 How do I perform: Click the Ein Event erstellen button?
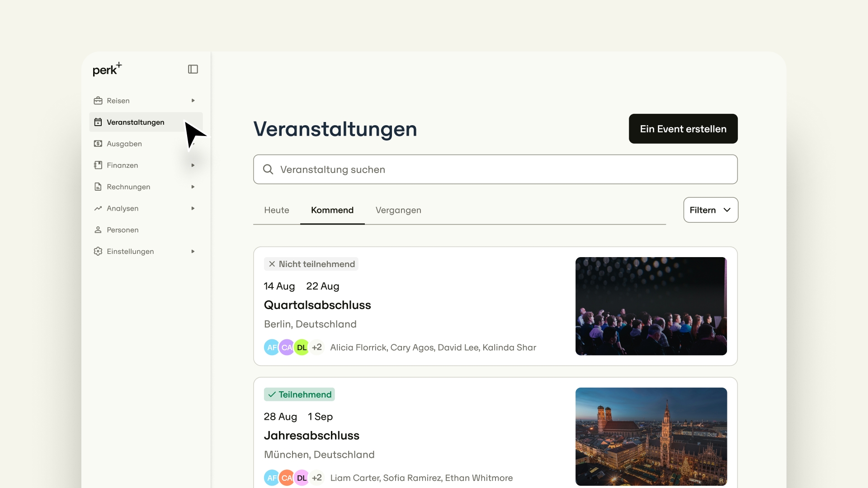tap(683, 129)
